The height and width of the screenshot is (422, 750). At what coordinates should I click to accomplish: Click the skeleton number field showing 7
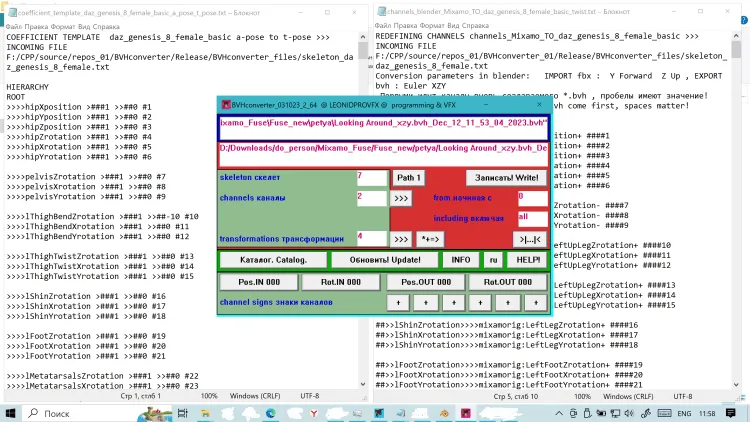(372, 178)
